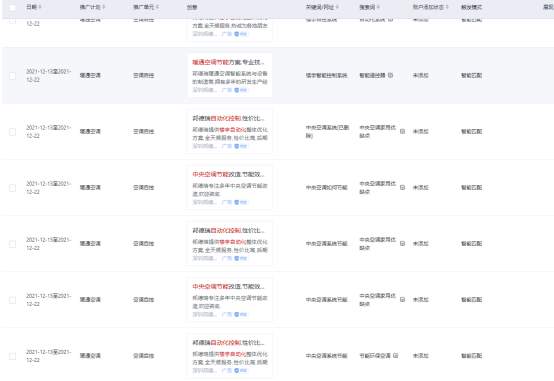The width and height of the screenshot is (554, 381).
Task: Open 邦德瑞自动化控制 ad in 中央空调系统(已删除) row
Action: click(228, 118)
